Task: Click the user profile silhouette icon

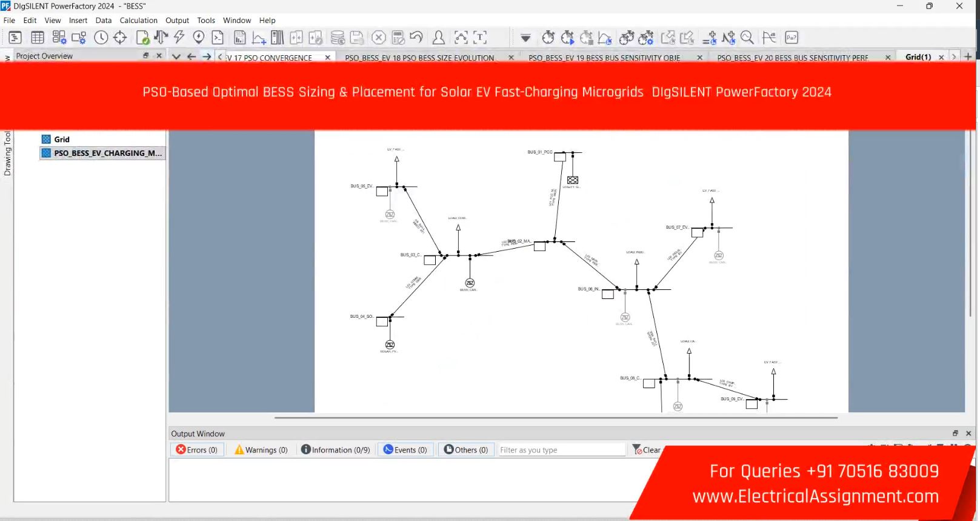Action: click(x=438, y=38)
